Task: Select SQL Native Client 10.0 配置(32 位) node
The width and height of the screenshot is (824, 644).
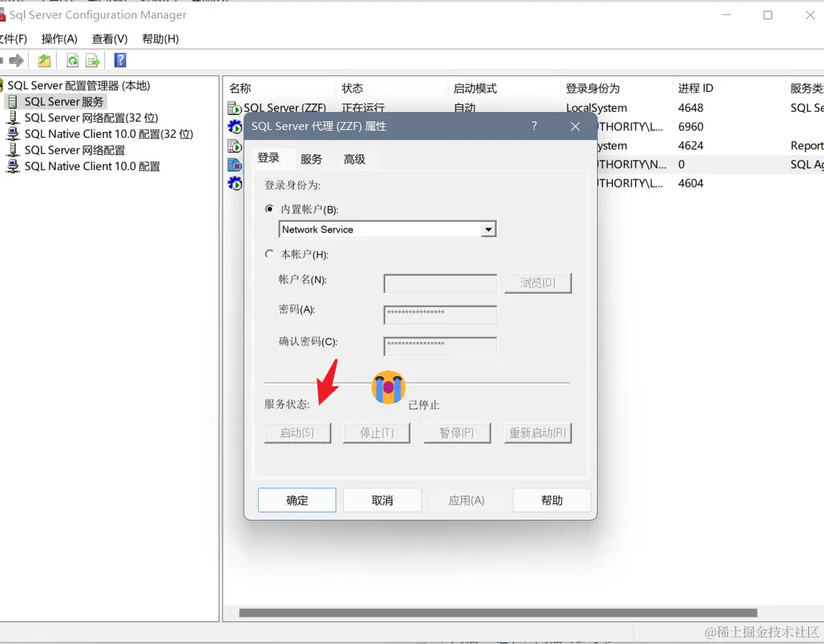Action: tap(108, 134)
